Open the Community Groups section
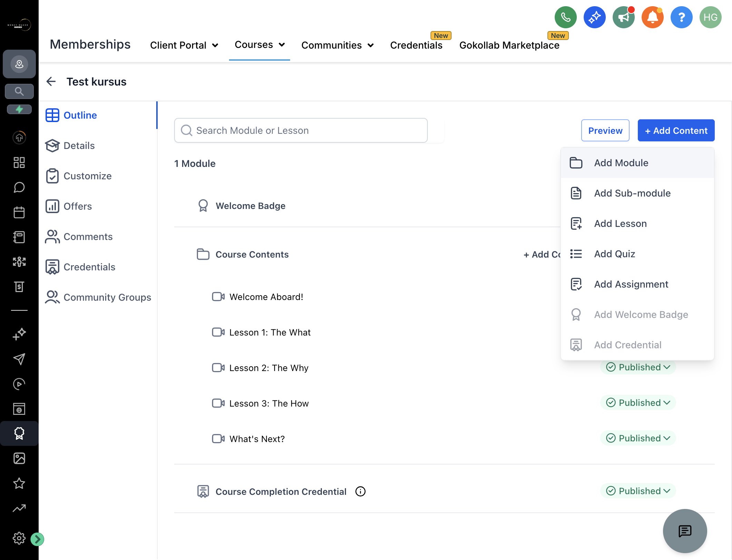Screen dimensions: 732x560 point(98,297)
